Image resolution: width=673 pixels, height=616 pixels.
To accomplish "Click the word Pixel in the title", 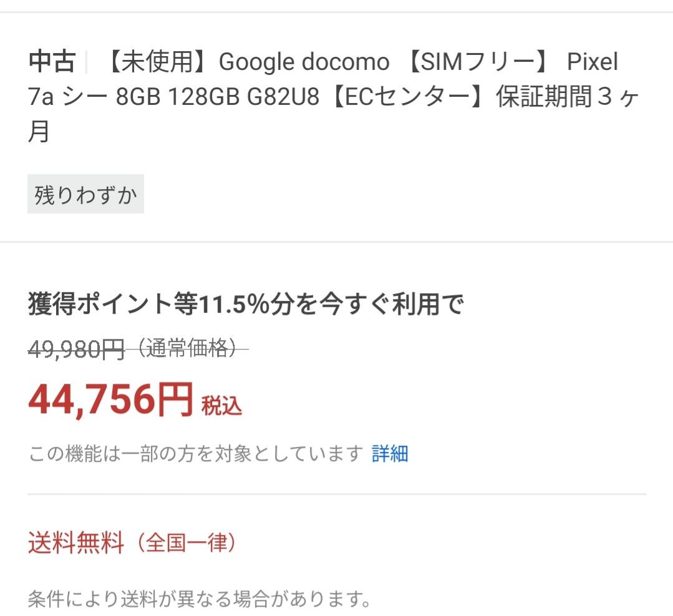I will [x=592, y=62].
